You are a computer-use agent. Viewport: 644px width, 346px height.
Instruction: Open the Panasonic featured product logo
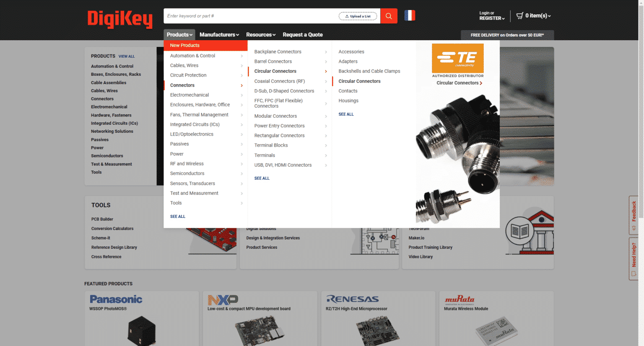tap(116, 299)
